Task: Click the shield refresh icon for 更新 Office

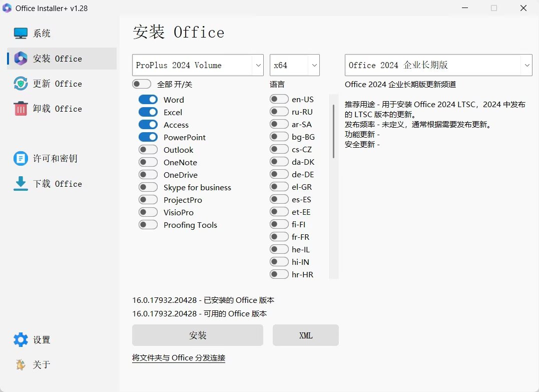Action: tap(21, 84)
